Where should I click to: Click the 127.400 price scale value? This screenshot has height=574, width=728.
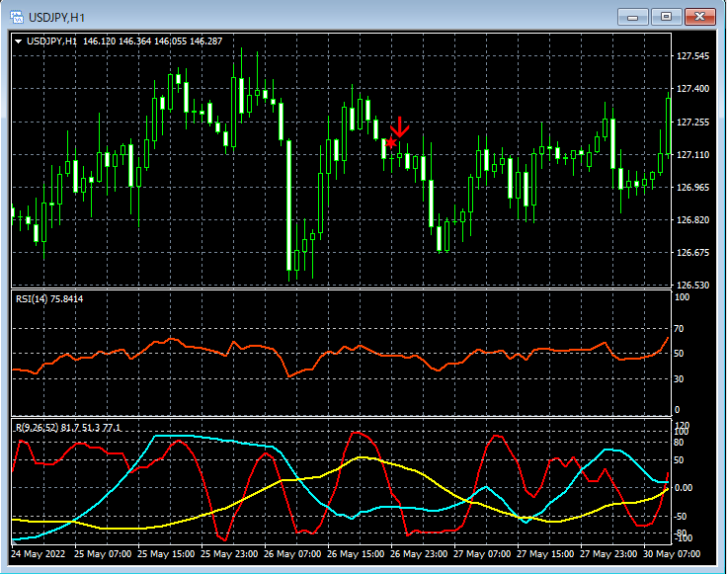[x=692, y=89]
